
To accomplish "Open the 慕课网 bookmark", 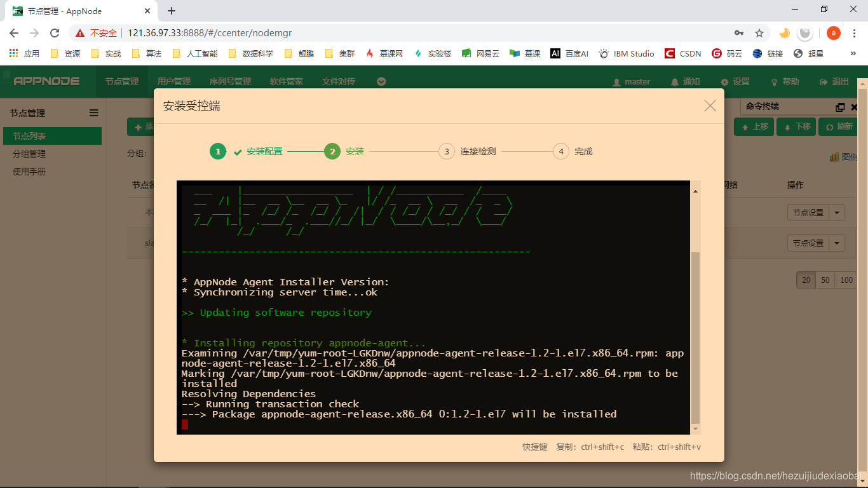I will tap(384, 53).
